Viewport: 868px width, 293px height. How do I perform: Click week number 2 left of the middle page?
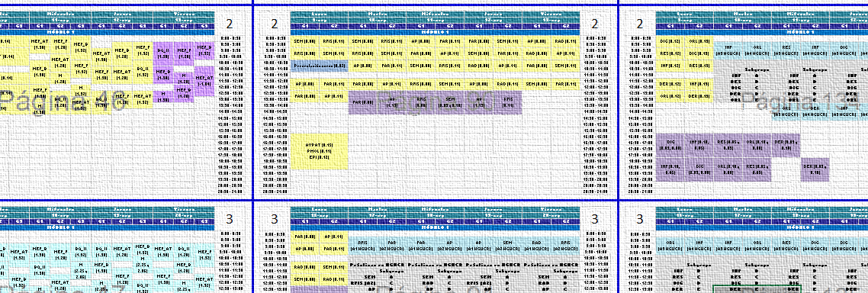(x=274, y=24)
